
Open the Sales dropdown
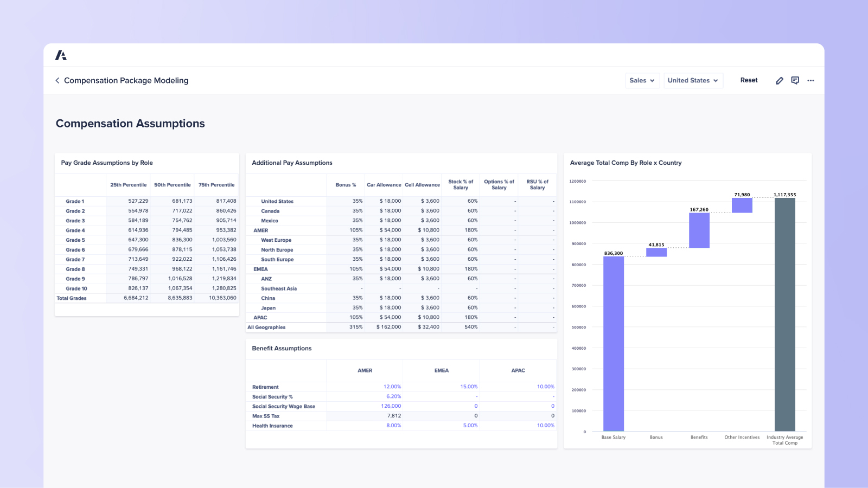click(x=642, y=80)
